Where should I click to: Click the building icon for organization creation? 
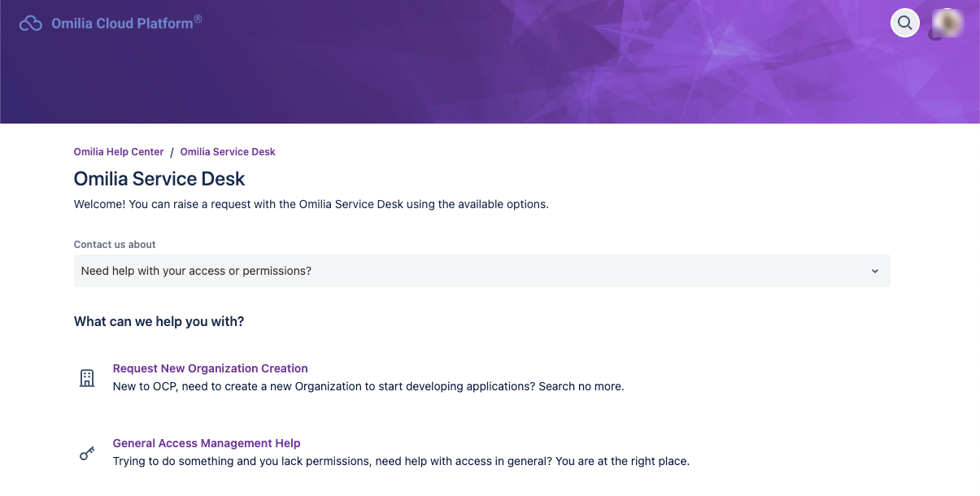(x=87, y=377)
